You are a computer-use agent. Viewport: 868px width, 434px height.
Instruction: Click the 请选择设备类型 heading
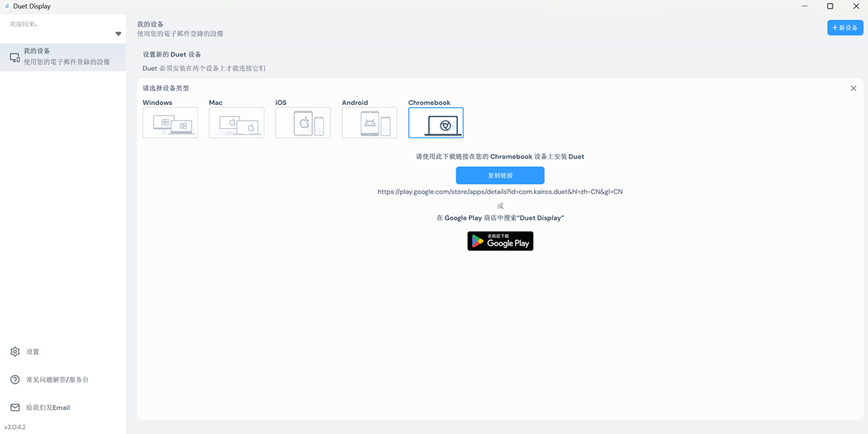pyautogui.click(x=166, y=88)
